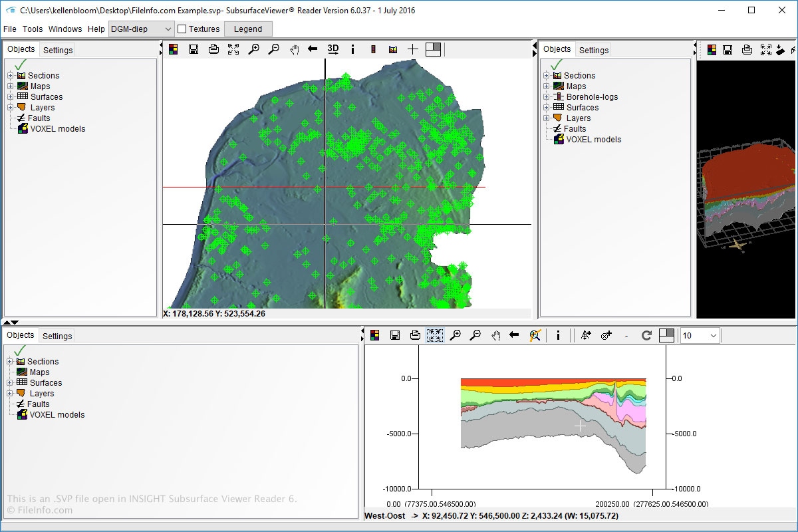
Task: Click the cross-section map icon in map toolbar
Action: (393, 49)
